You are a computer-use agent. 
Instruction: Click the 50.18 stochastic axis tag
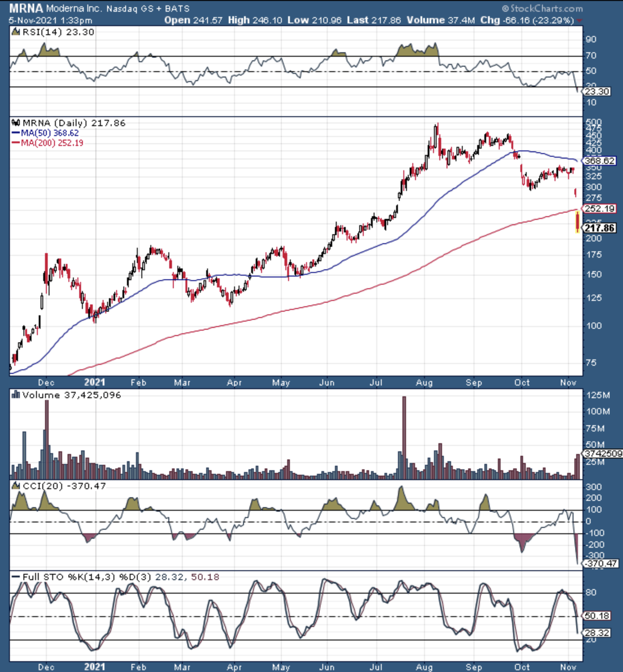(597, 616)
